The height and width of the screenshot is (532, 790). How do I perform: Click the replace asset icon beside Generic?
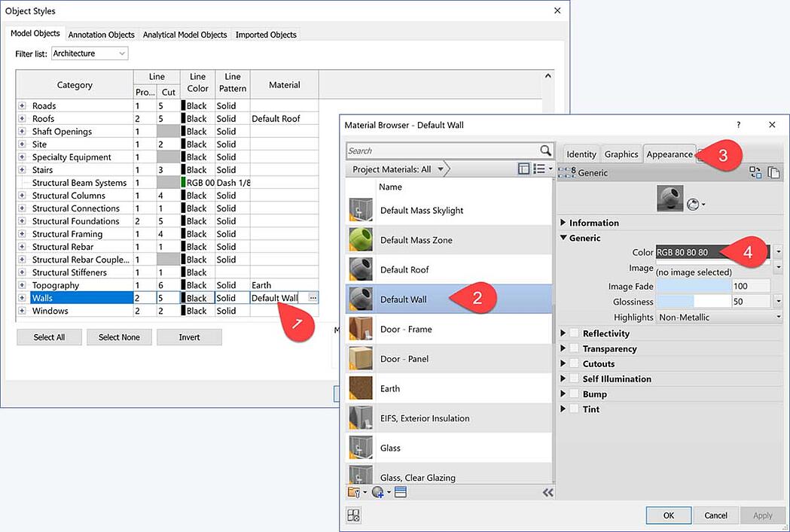coord(755,173)
